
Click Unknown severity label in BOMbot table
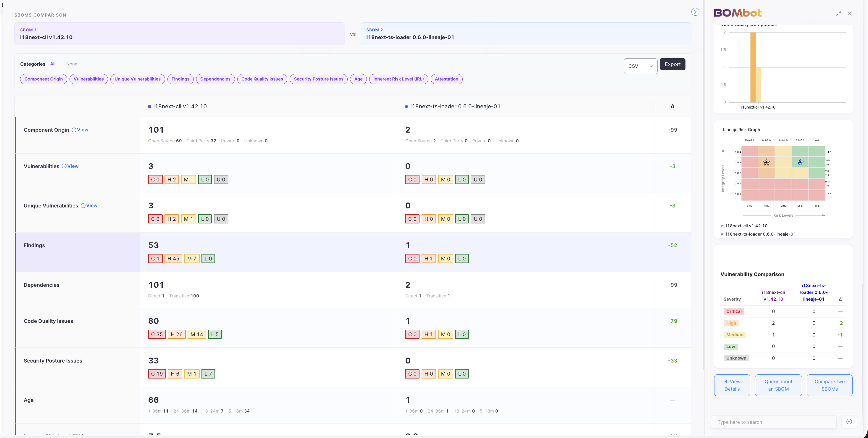[736, 358]
